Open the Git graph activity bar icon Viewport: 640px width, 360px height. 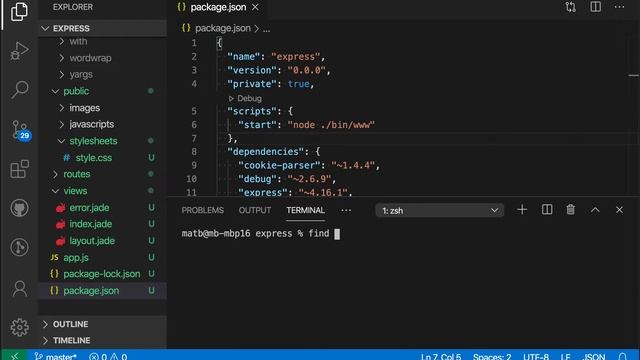[19, 247]
